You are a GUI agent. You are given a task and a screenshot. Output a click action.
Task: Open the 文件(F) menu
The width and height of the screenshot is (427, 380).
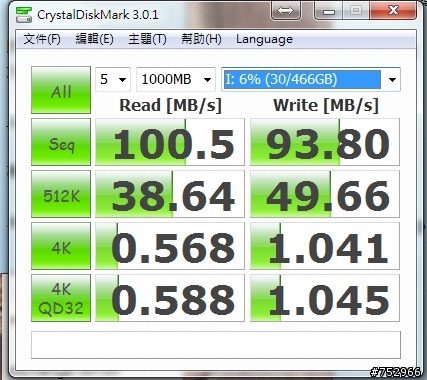42,39
